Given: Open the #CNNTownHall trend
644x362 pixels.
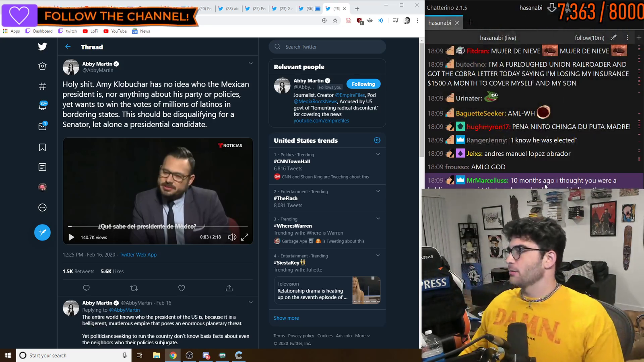Looking at the screenshot, I should (x=292, y=161).
